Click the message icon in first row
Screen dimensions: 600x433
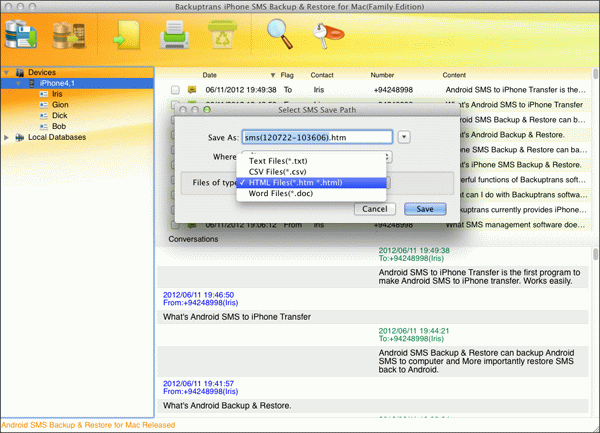[x=192, y=90]
